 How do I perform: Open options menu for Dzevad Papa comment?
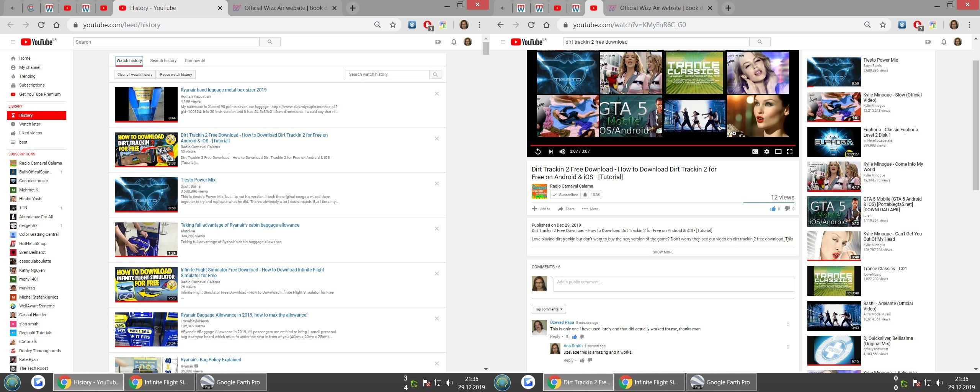(788, 324)
